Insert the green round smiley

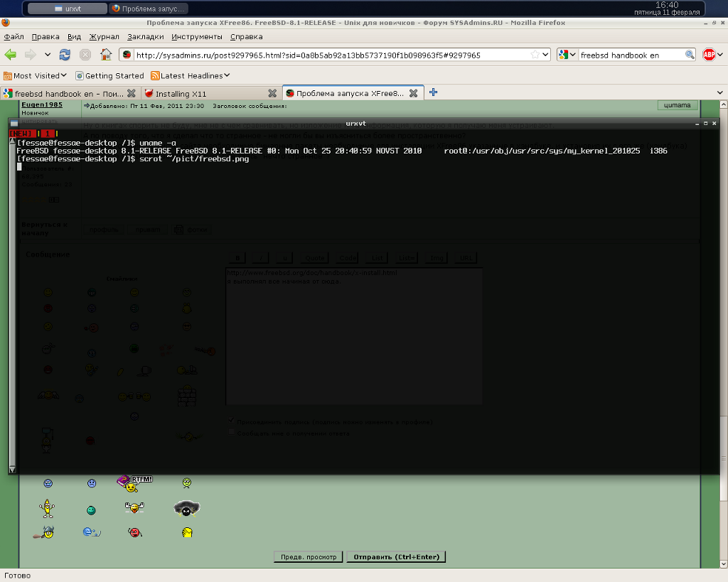[92, 510]
